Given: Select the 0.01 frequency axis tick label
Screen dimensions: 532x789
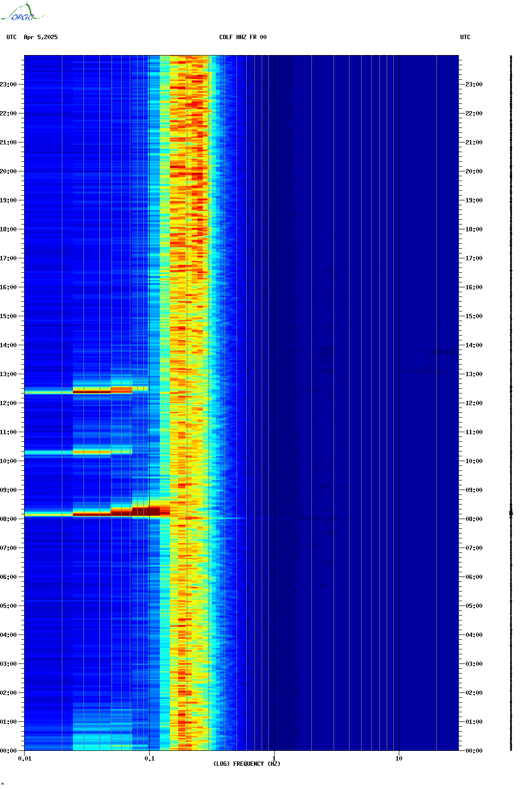Looking at the screenshot, I should click(25, 759).
